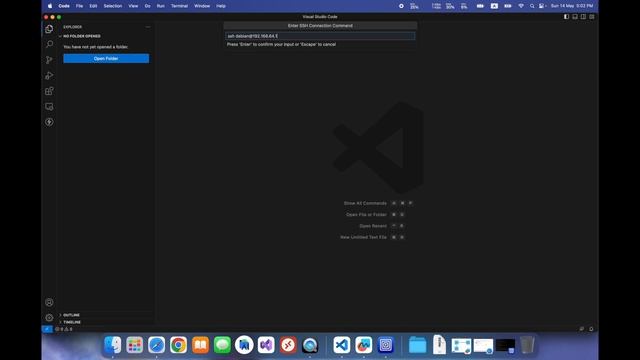Open the Run menu
The width and height of the screenshot is (640, 360).
coord(160,6)
